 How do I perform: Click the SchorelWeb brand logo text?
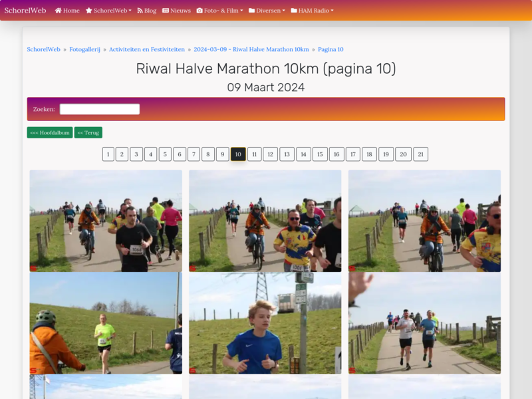click(x=25, y=11)
